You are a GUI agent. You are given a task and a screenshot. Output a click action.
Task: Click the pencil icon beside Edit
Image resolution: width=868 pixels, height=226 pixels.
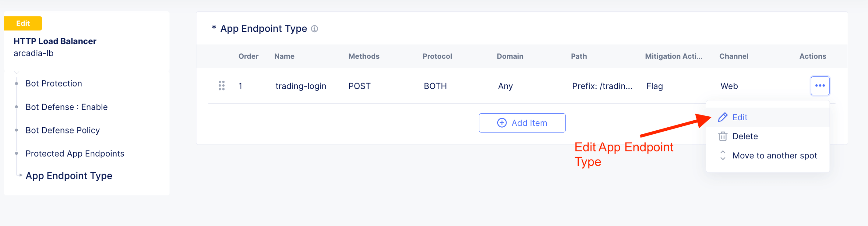click(x=722, y=117)
